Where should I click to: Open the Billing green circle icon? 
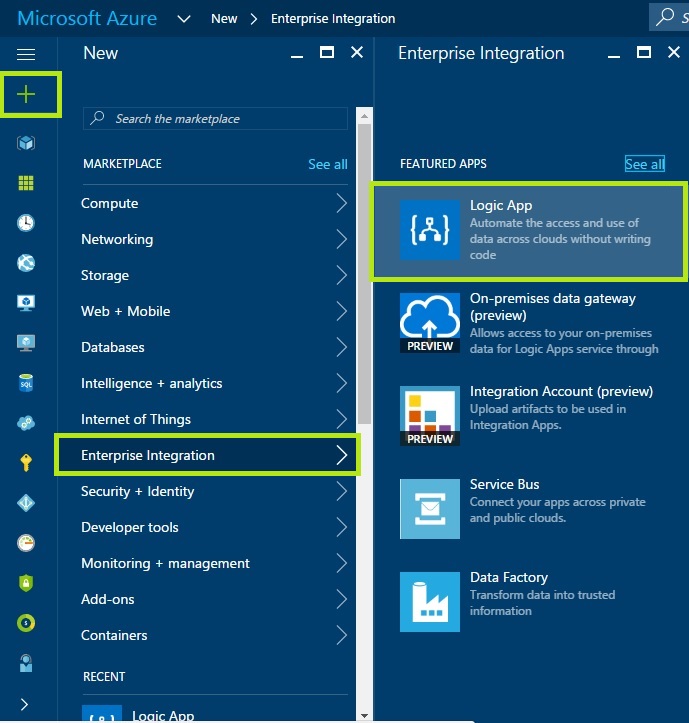click(x=26, y=623)
